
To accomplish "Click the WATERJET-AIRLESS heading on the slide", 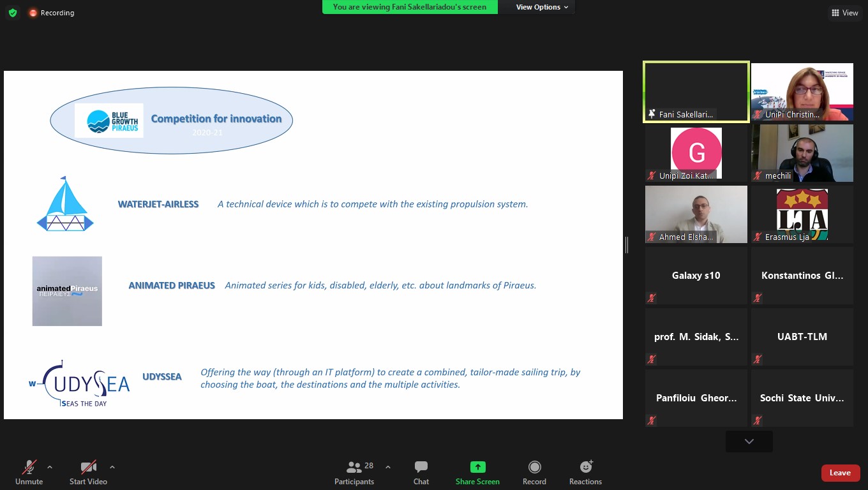I will 158,204.
